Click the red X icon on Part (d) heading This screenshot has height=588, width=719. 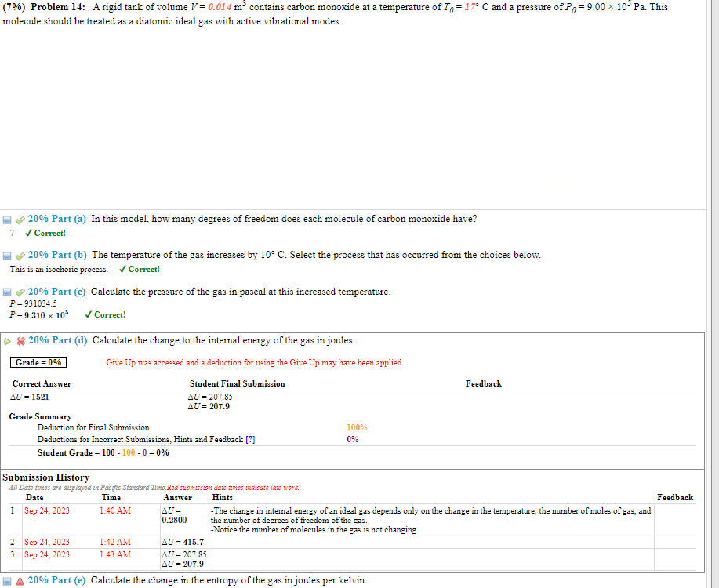[20, 339]
